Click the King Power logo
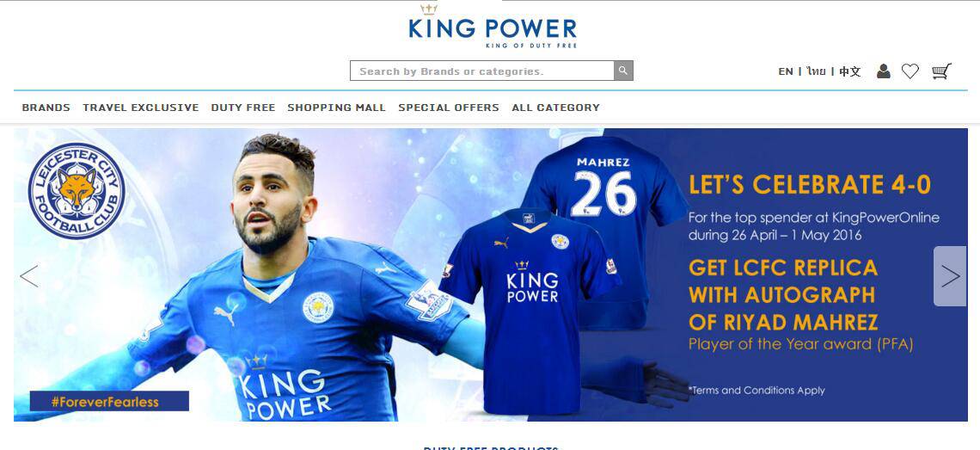The image size is (980, 450). (x=493, y=27)
